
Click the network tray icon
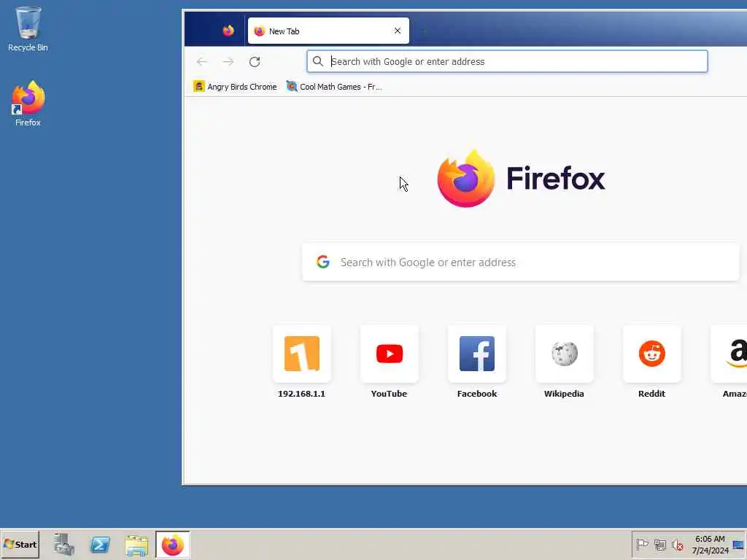pos(659,545)
